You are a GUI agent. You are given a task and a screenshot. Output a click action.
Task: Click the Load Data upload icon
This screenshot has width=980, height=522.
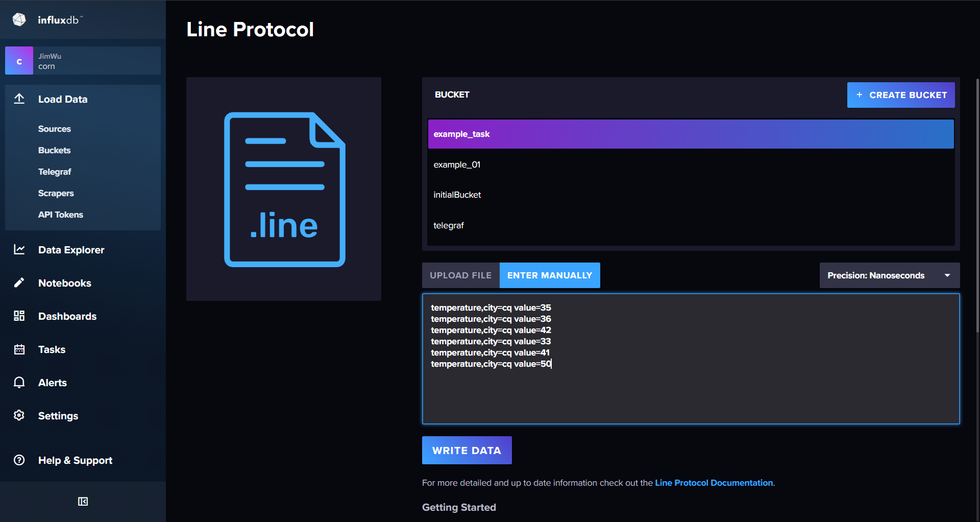coord(19,99)
